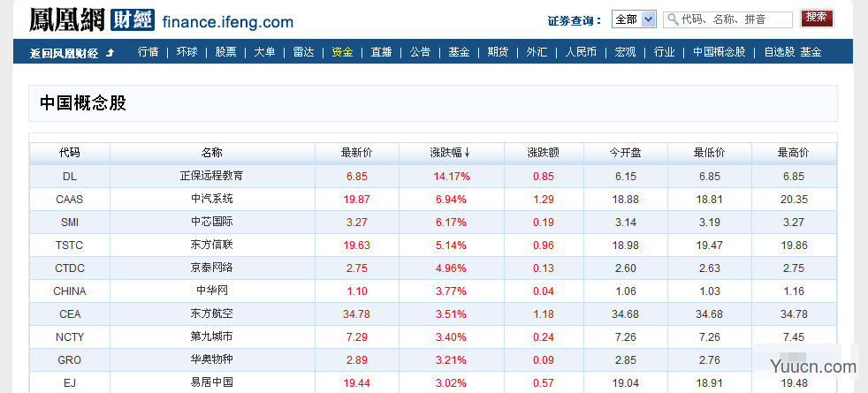Click stock name 京泰网络
This screenshot has width=868, height=393.
click(212, 268)
